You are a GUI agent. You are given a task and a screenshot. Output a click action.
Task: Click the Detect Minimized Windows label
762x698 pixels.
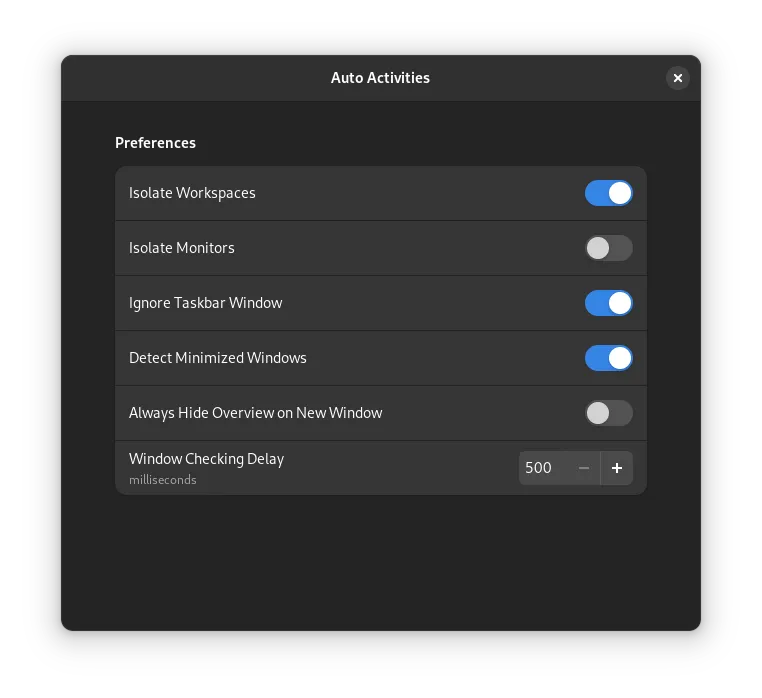[x=218, y=358]
